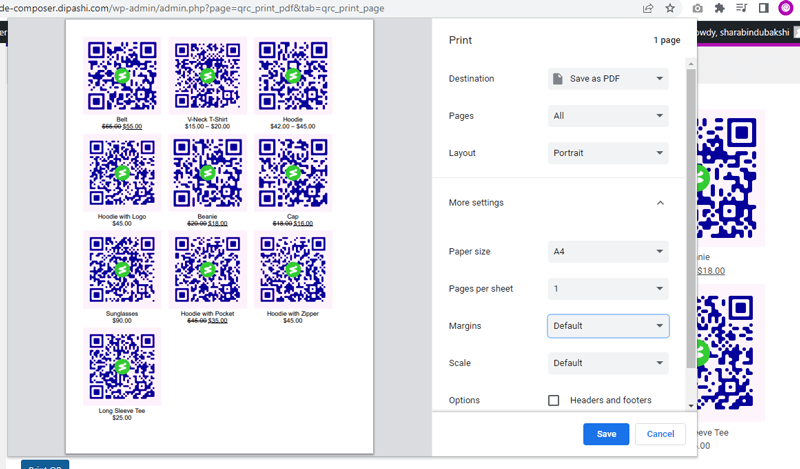Screen dimensions: 800x469
Task: Toggle the browser side panel icon
Action: [x=762, y=8]
